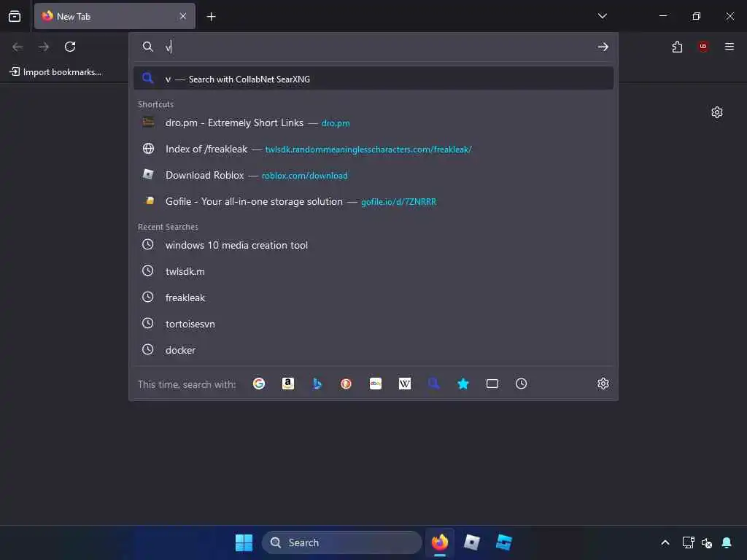Open the Gofile storage solution shortcut

pos(373,201)
